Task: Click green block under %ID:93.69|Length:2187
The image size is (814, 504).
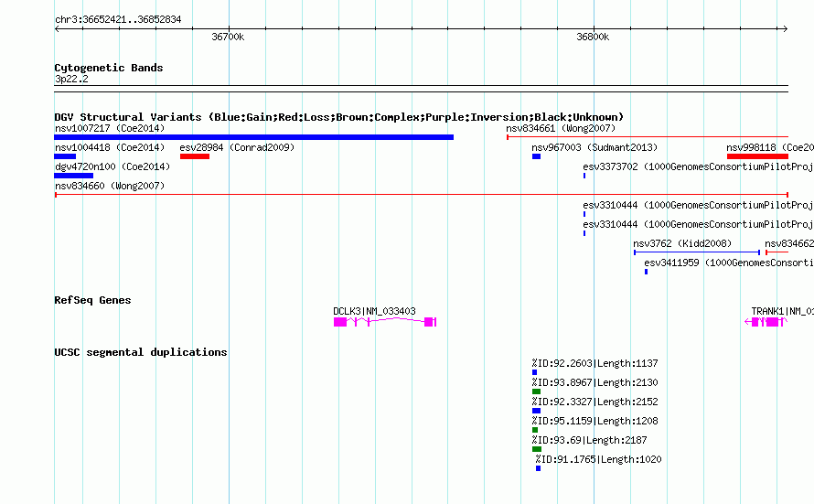Action: tap(537, 449)
